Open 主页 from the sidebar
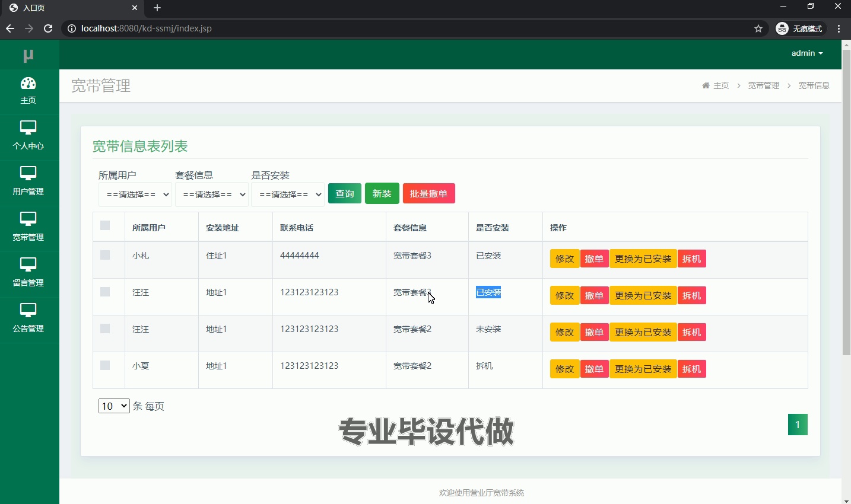Image resolution: width=851 pixels, height=504 pixels. point(28,91)
